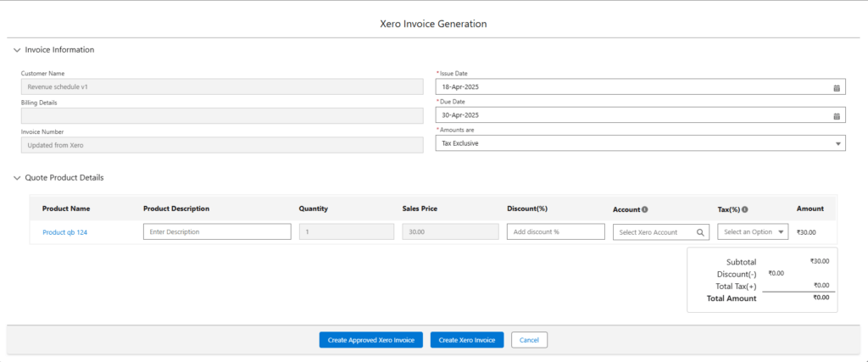Open the Product qb 124 link
Screen dimensions: 868x362
64,232
